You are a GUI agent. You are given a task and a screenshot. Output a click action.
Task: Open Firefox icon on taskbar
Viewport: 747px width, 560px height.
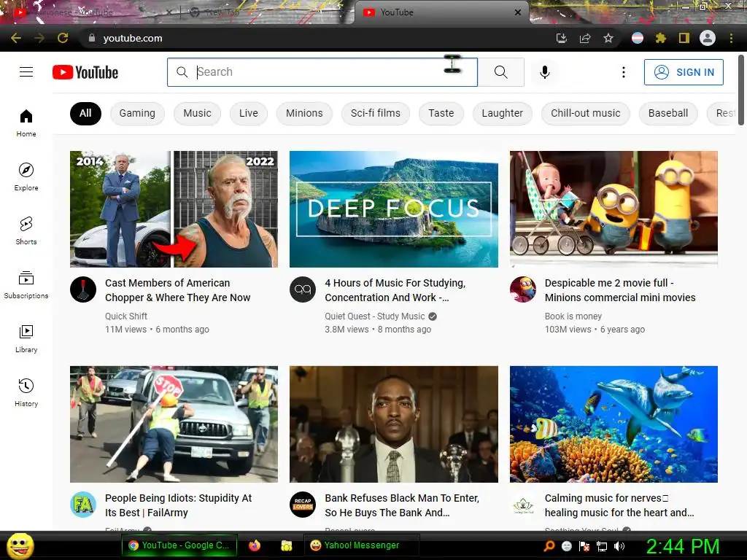[x=255, y=545]
